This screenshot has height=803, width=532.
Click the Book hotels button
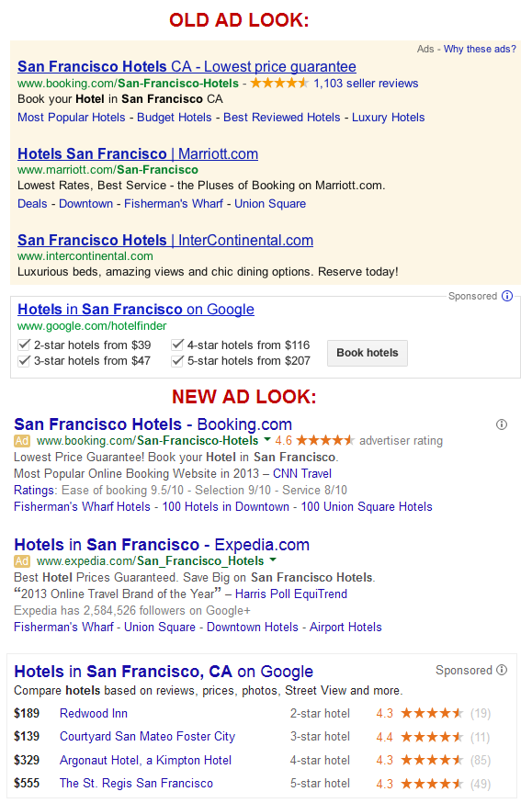point(368,353)
